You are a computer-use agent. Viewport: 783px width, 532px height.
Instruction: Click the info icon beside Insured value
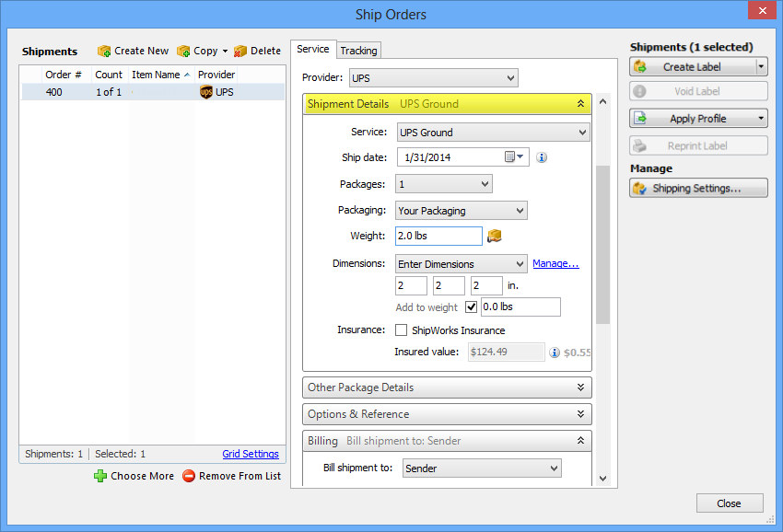(x=555, y=353)
